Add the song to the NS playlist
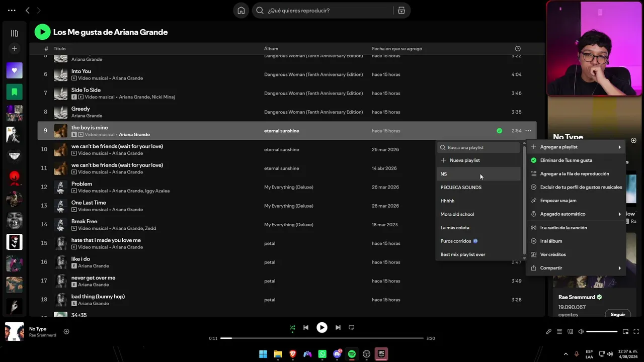The width and height of the screenshot is (644, 362). (x=478, y=174)
